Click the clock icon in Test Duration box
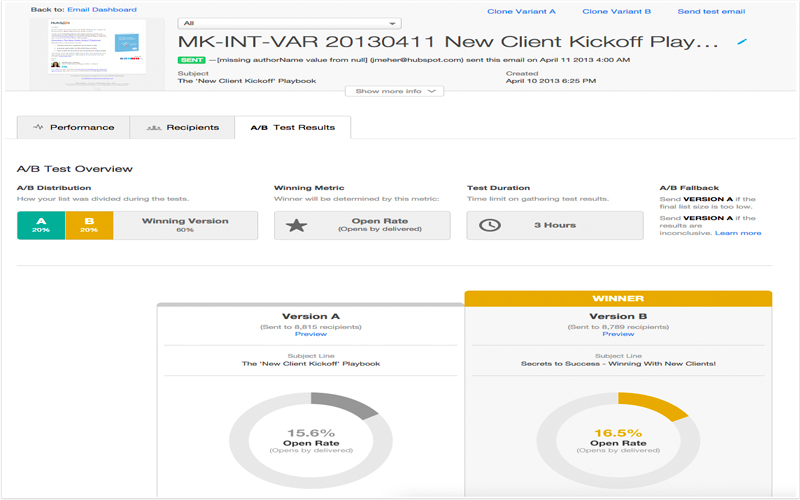This screenshot has height=500, width=800. click(490, 225)
